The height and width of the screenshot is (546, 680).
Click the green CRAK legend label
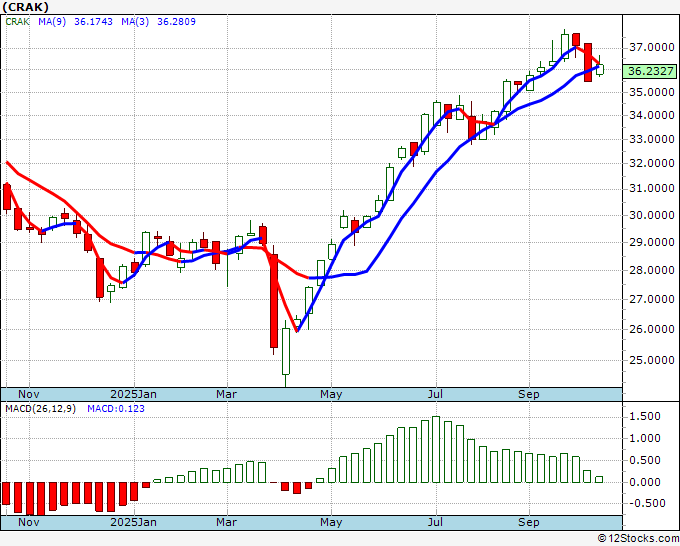point(17,22)
